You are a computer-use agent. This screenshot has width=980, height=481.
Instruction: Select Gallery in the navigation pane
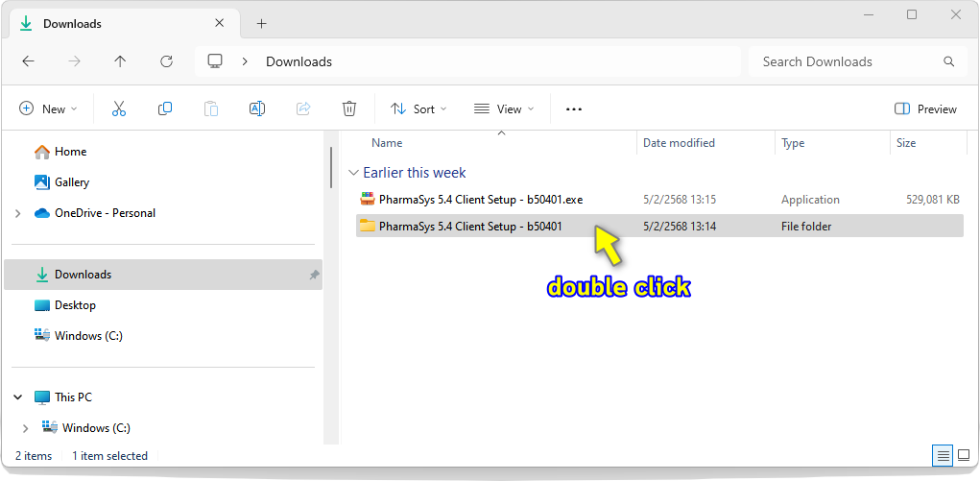(x=72, y=182)
